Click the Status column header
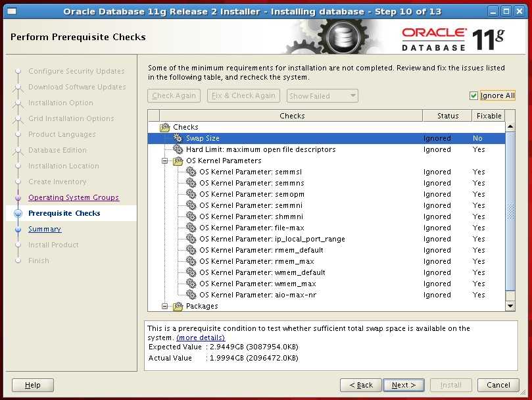Screen dimensions: 532x400 (448, 116)
